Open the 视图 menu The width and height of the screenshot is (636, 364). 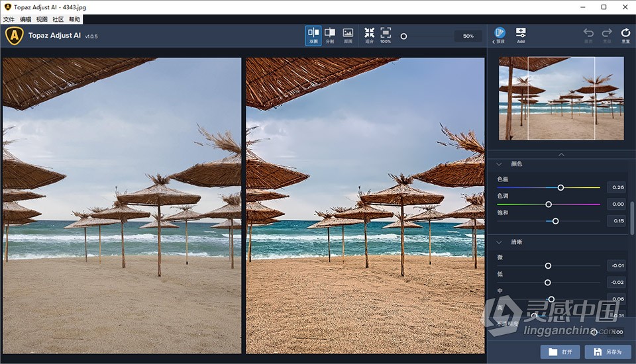click(x=42, y=19)
